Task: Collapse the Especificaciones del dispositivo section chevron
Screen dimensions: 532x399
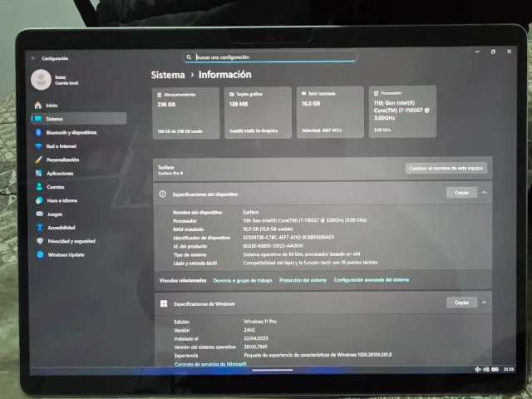Action: point(484,192)
